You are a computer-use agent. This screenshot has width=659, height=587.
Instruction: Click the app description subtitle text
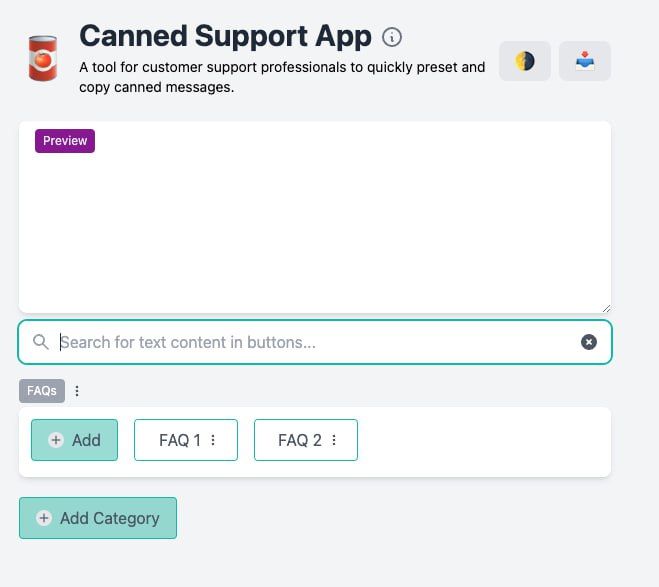click(x=282, y=77)
